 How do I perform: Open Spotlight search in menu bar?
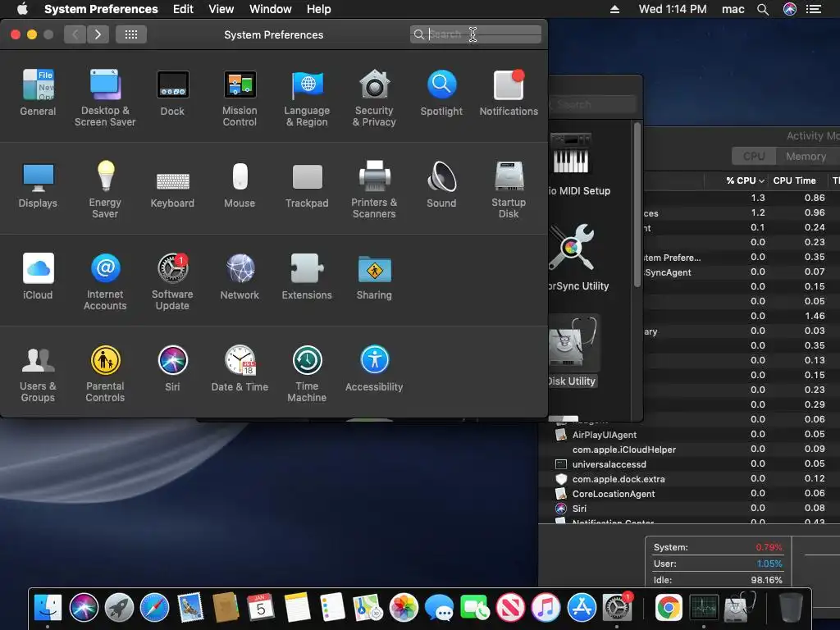pos(762,9)
